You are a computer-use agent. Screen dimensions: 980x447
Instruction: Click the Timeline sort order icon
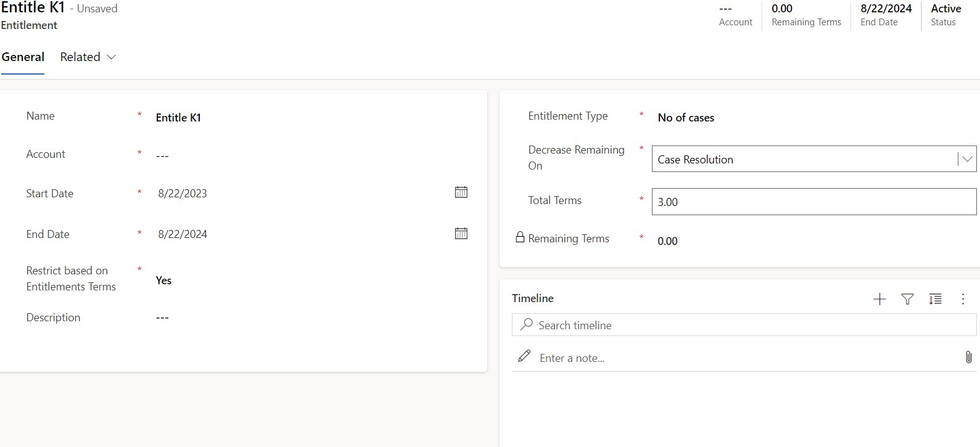pos(935,299)
